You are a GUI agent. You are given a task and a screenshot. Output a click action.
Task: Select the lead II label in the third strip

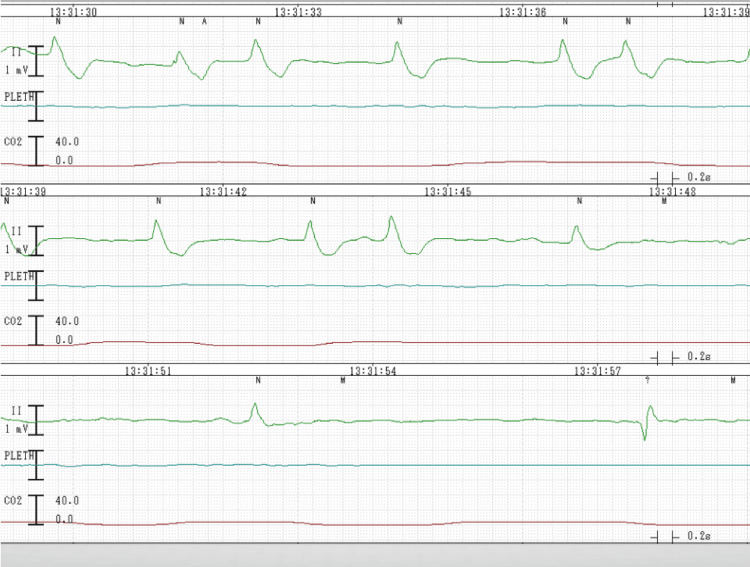coord(16,411)
